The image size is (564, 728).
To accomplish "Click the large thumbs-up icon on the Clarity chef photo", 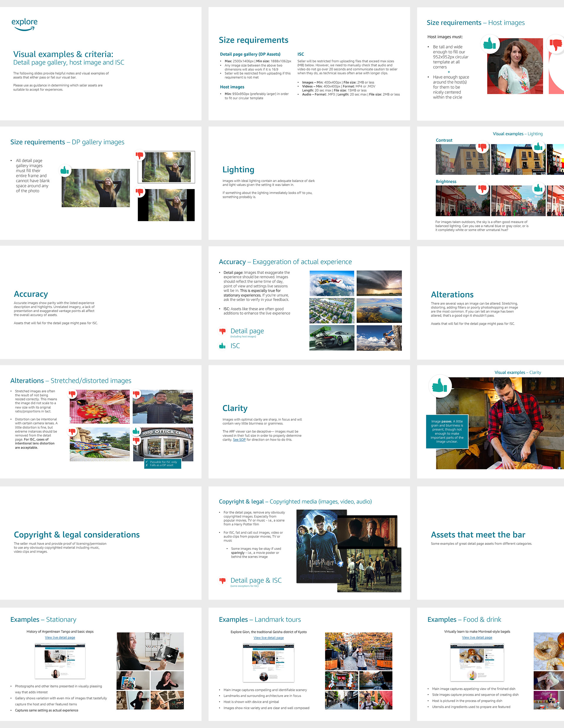I will tap(439, 386).
